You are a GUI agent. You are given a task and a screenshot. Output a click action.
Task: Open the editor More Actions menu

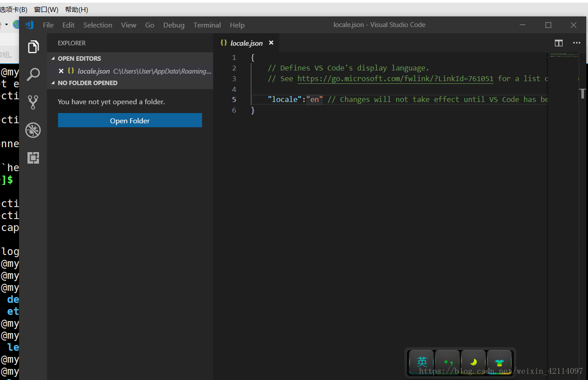click(576, 43)
